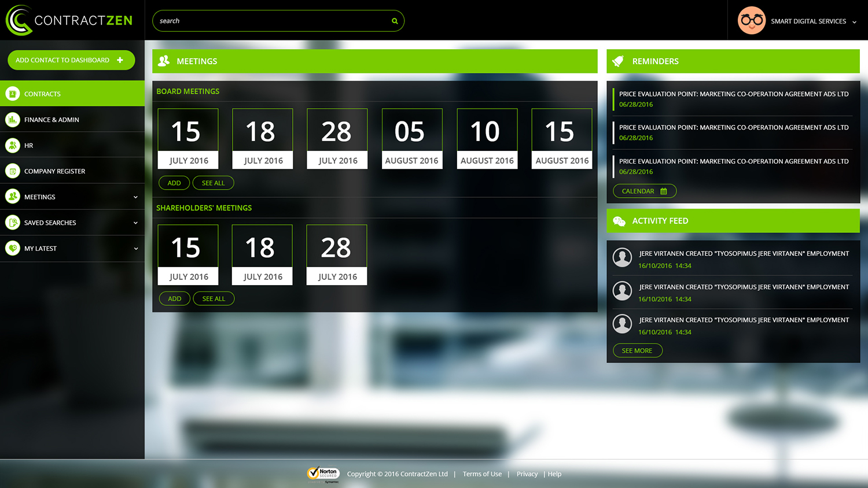The width and height of the screenshot is (868, 488).
Task: Click the HR person icon in sidebar
Action: click(12, 145)
